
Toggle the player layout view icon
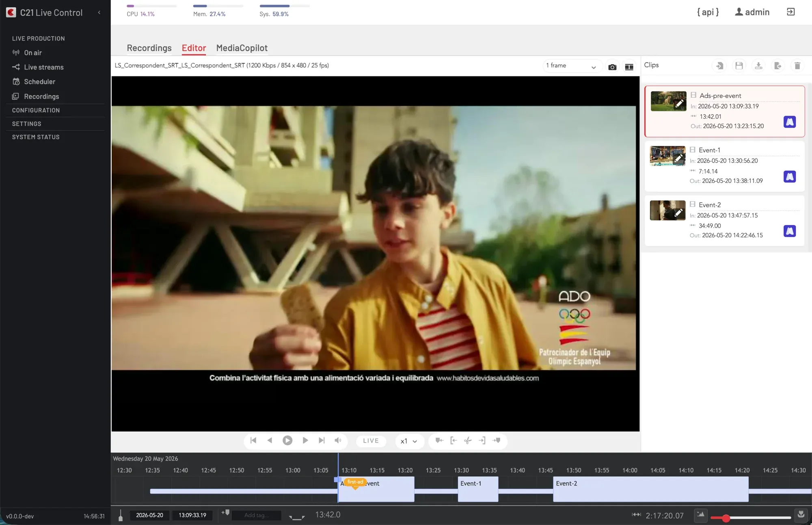629,67
